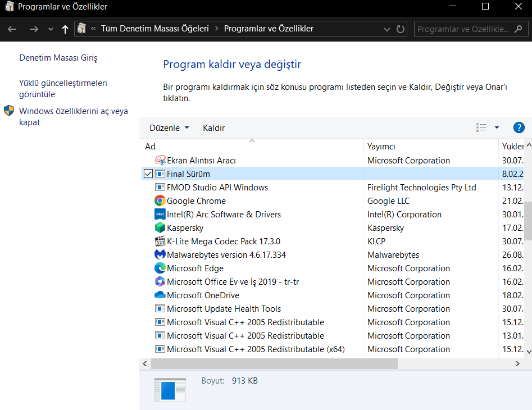This screenshot has height=410, width=532.
Task: Click the Final Sürüm program icon
Action: point(160,174)
